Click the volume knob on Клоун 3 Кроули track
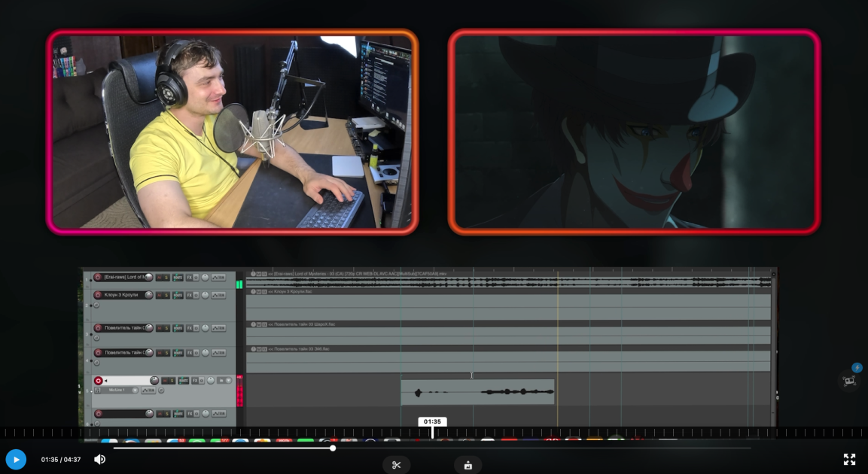868x474 pixels. [149, 295]
